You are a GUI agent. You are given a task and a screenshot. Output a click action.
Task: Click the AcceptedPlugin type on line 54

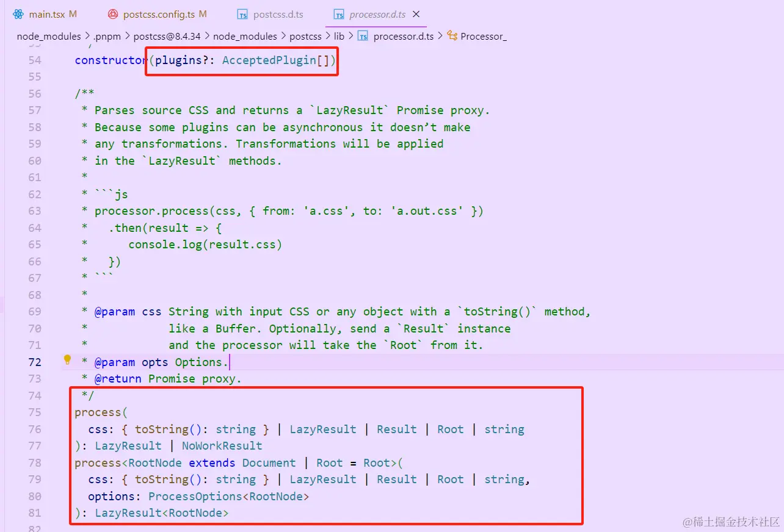click(269, 60)
